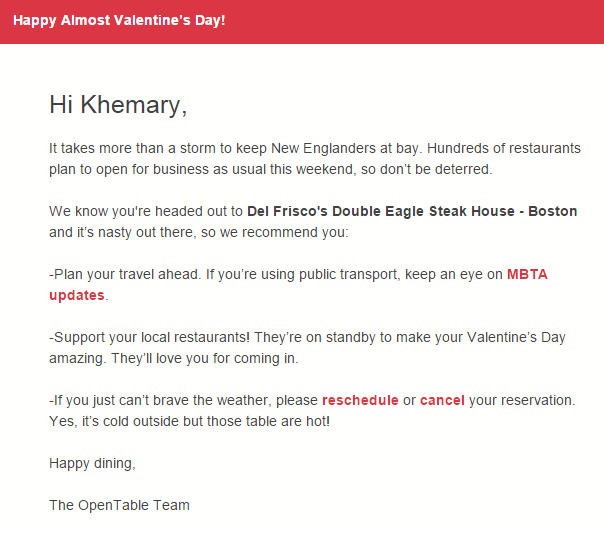Click the 'Happy Almost Valentine's Day!' header text
This screenshot has width=604, height=533.
(119, 20)
